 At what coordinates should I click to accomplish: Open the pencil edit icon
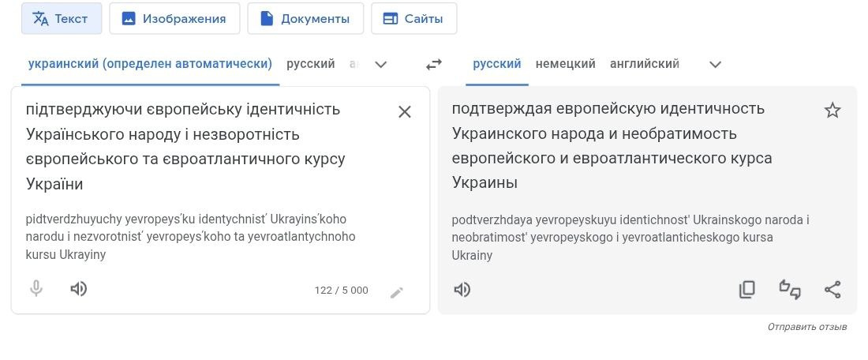[396, 292]
